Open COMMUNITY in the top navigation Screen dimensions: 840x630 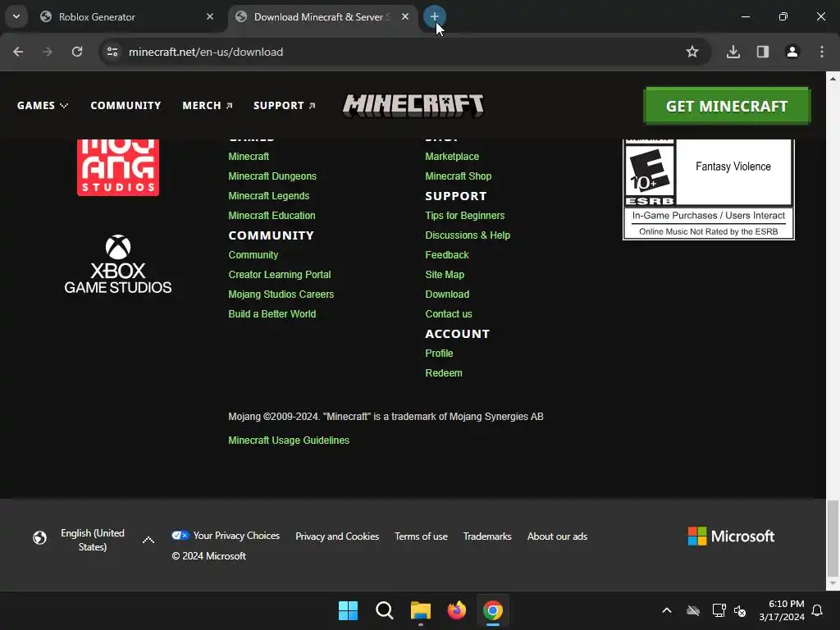click(x=126, y=106)
